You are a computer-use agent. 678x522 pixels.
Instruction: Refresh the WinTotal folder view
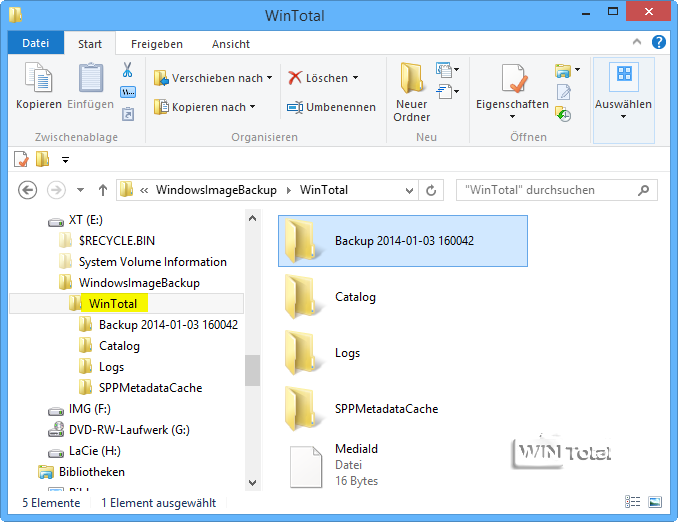[431, 190]
